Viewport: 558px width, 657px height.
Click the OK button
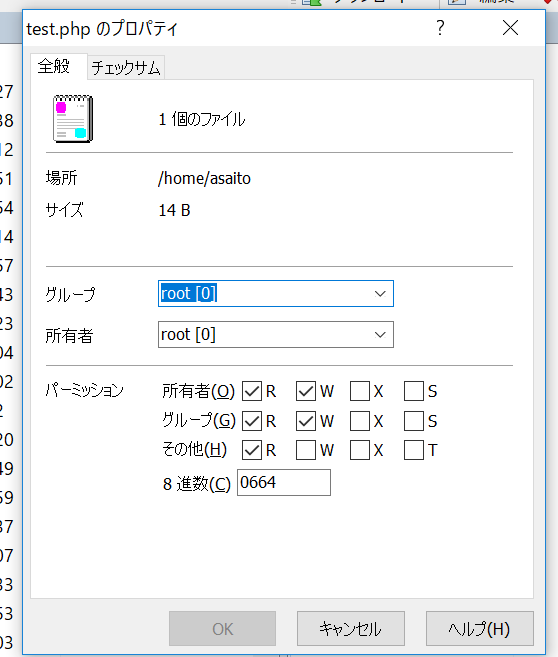222,629
